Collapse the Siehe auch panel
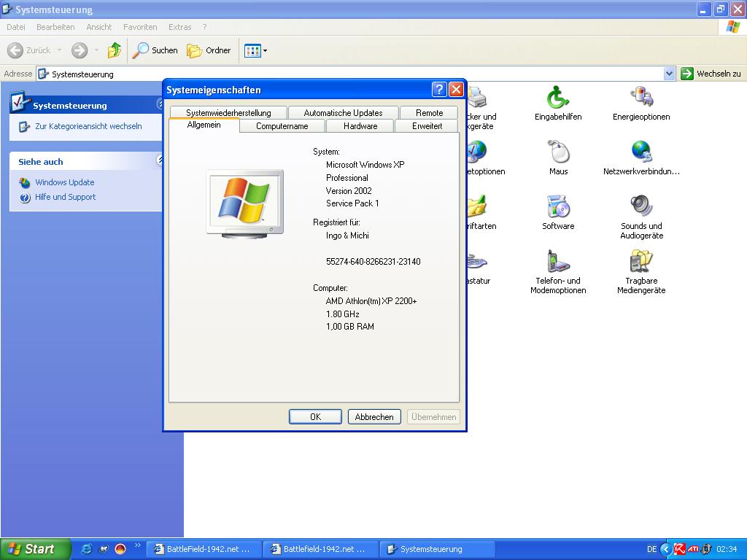747x560 pixels. tap(160, 160)
